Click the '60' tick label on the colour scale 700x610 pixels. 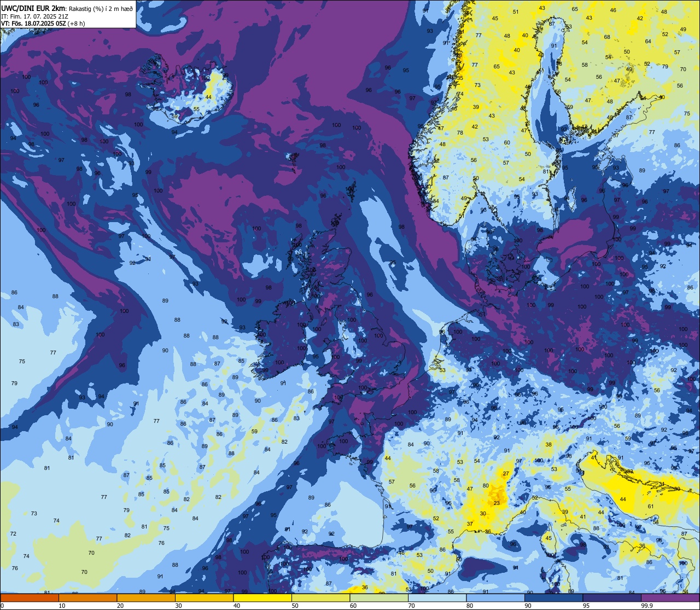coord(353,606)
